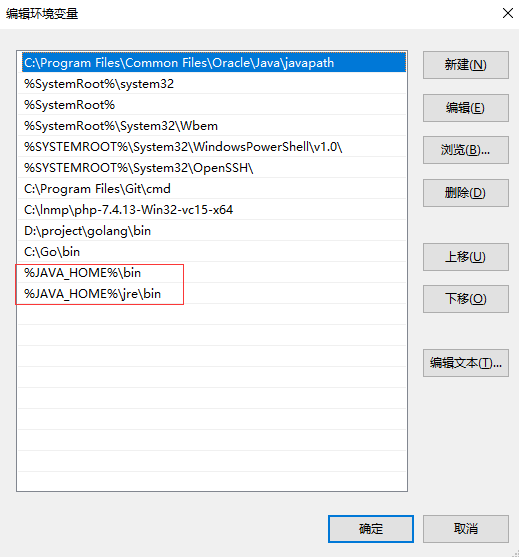The width and height of the screenshot is (519, 557).
Task: Open the 浏览(B)... folder browser
Action: point(465,150)
